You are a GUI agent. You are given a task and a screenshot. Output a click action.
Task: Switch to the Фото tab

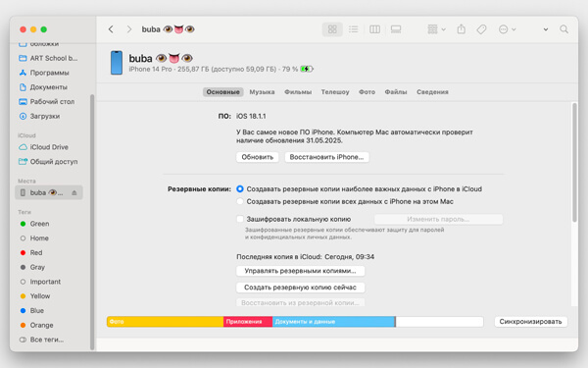coord(367,92)
